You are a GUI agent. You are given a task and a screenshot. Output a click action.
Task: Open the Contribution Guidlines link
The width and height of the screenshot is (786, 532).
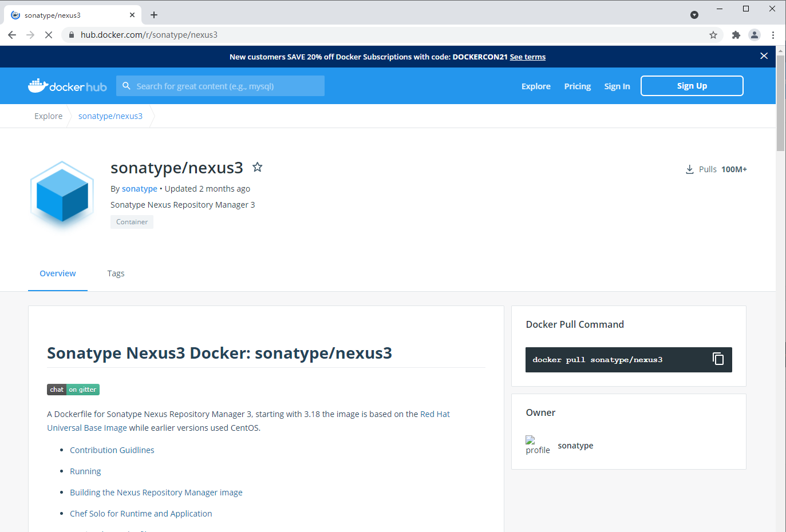click(x=112, y=450)
